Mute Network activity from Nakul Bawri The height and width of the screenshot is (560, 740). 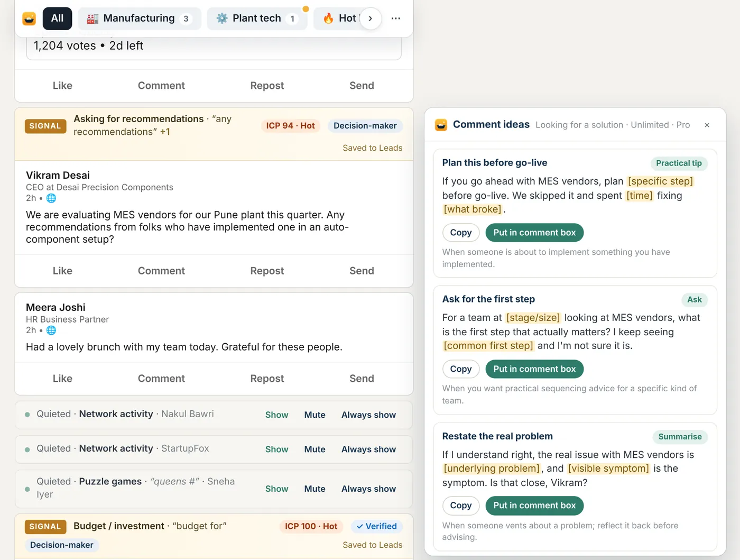tap(314, 415)
